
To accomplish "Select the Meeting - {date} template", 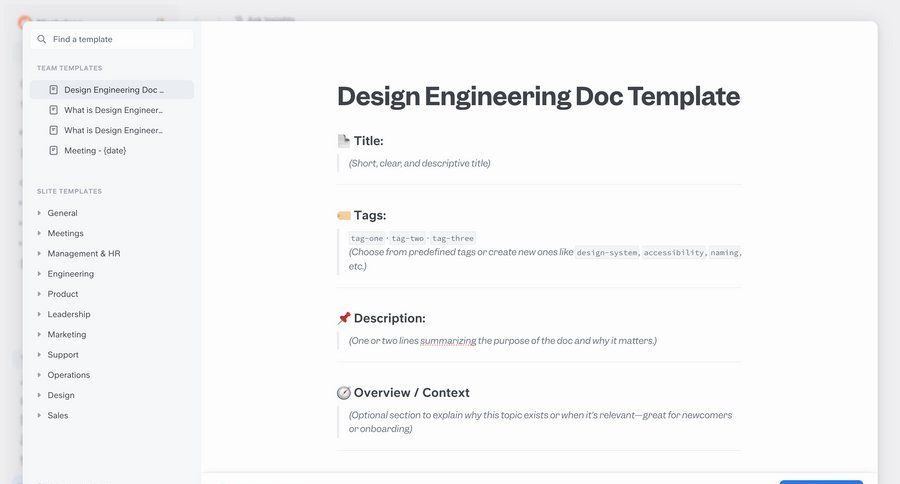I will click(x=95, y=151).
